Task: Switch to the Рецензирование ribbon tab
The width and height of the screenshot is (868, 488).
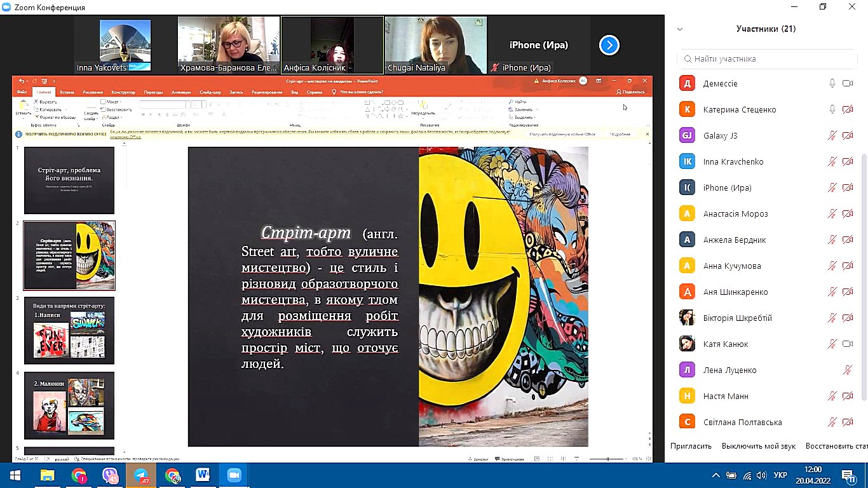Action: tap(267, 92)
